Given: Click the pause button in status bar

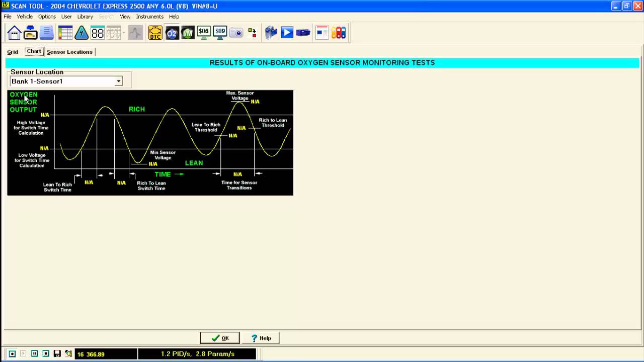Looking at the screenshot, I should coord(34,354).
